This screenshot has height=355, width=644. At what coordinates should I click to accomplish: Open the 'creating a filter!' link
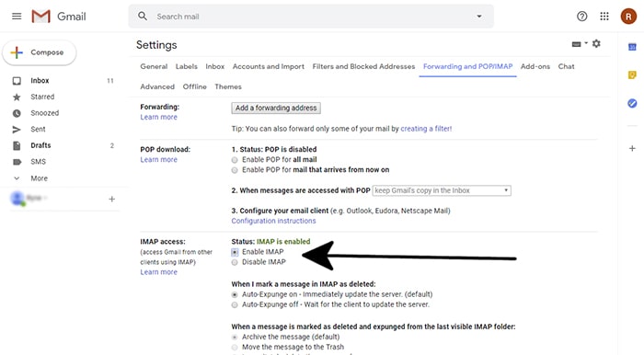coord(426,129)
